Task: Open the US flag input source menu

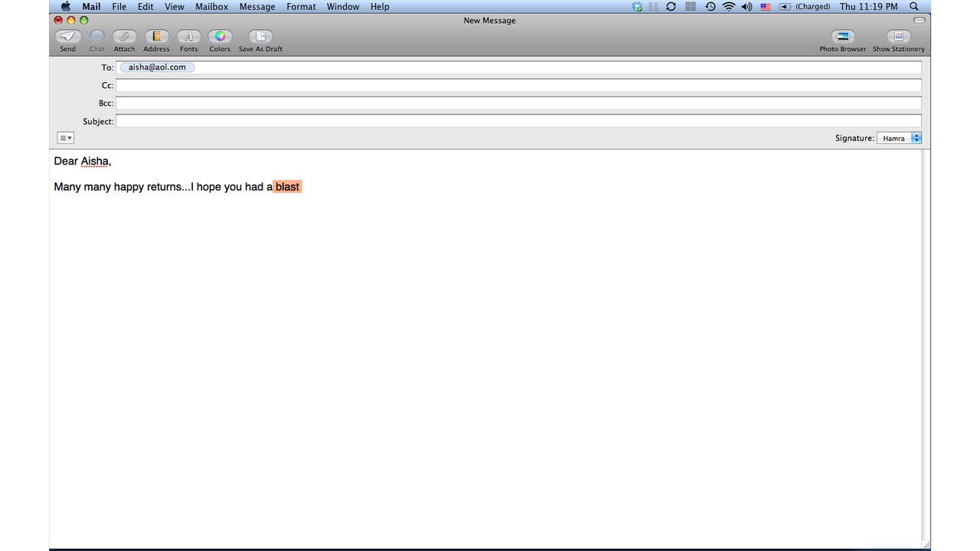Action: [x=765, y=7]
